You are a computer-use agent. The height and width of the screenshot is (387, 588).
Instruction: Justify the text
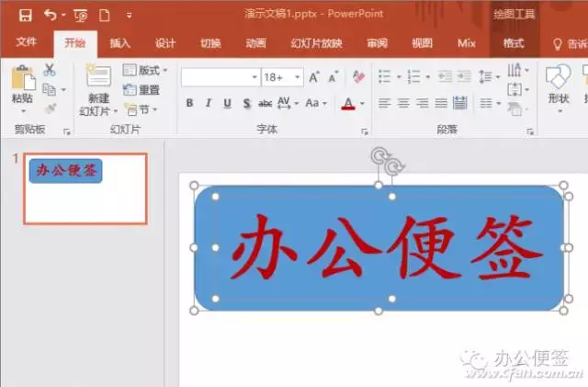(x=441, y=103)
